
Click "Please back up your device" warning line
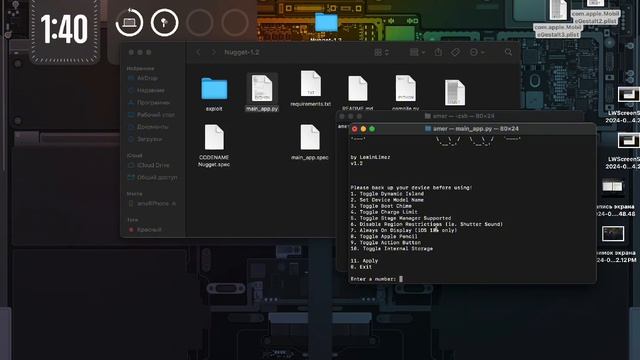click(411, 188)
